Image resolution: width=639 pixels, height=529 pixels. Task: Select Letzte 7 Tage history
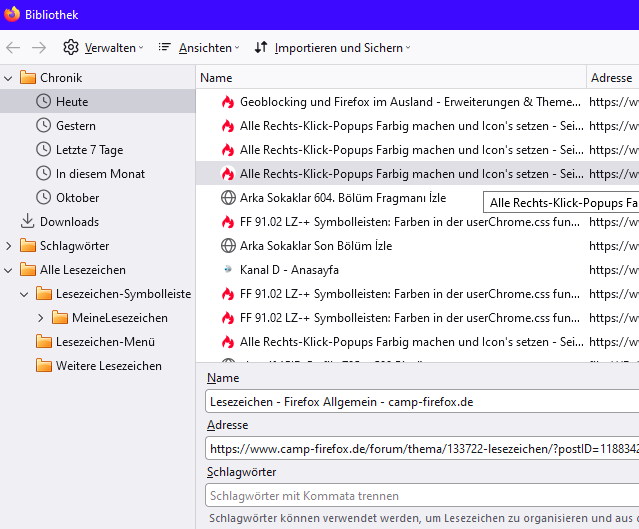pos(89,149)
